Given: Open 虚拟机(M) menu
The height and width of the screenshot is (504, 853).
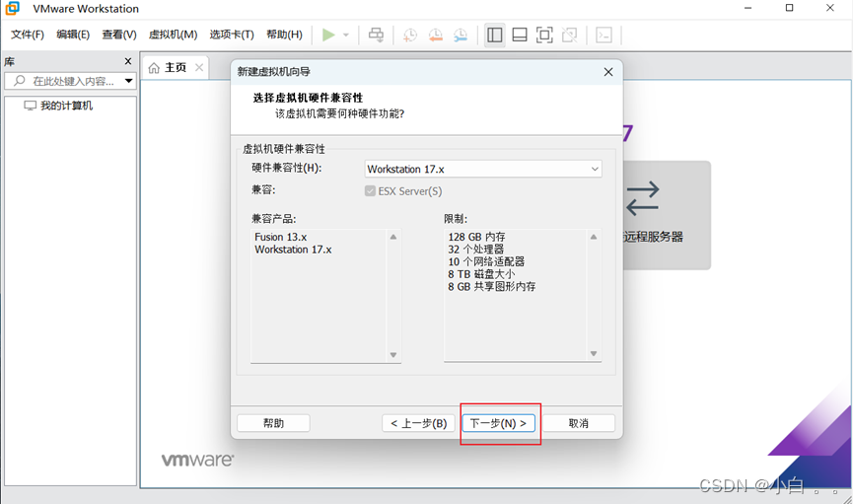Looking at the screenshot, I should click(173, 35).
